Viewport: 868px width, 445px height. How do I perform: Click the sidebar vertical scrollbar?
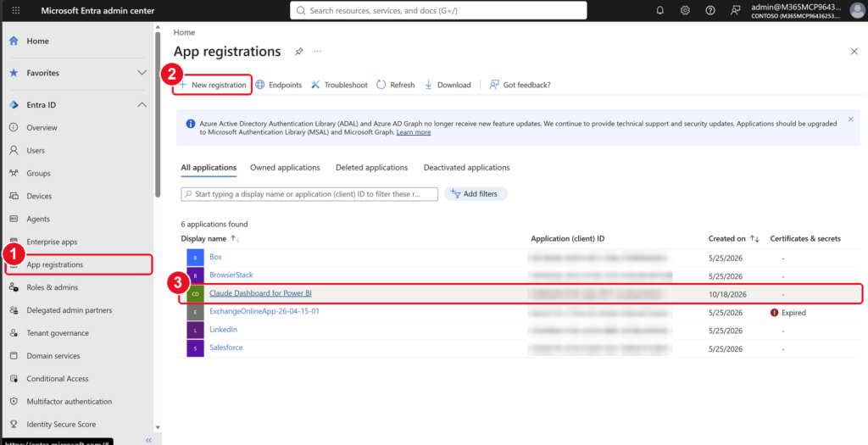click(158, 115)
